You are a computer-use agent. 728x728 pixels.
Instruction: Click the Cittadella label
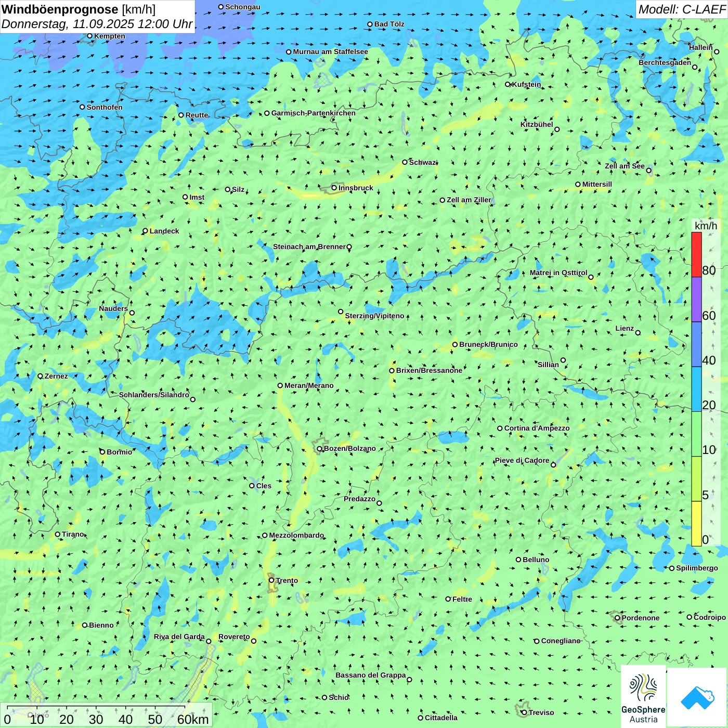tap(441, 718)
